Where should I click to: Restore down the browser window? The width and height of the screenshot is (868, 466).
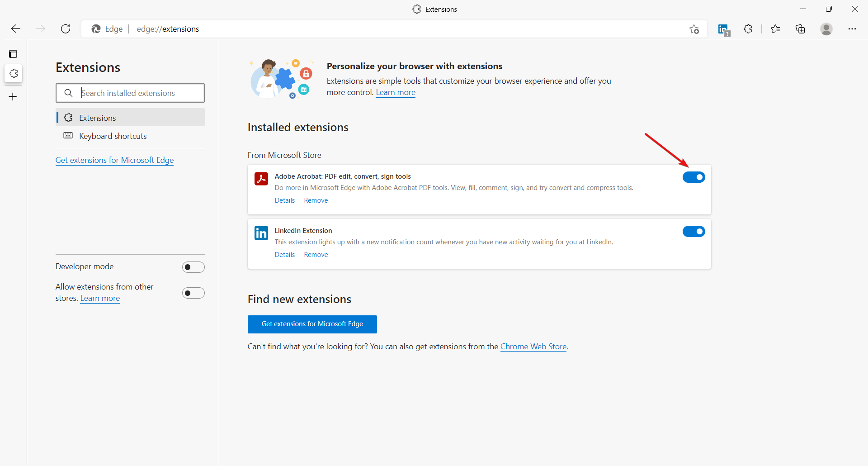point(829,9)
